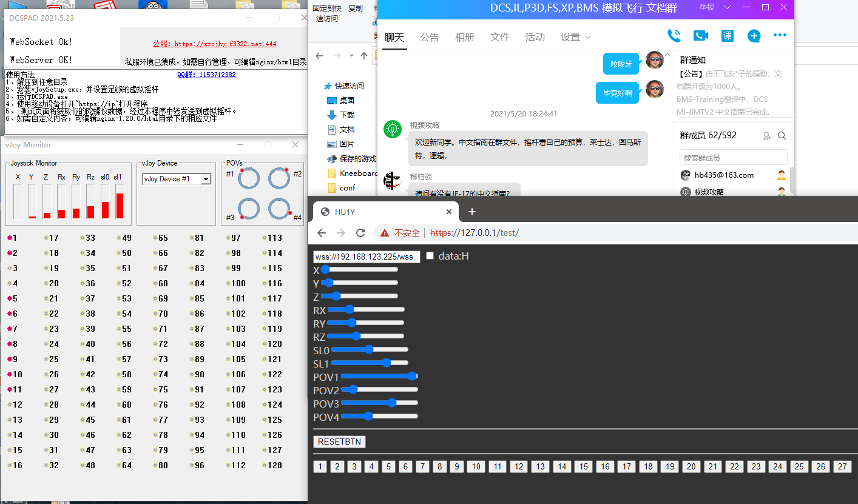This screenshot has width=858, height=504.
Task: Click the wss:// address input field
Action: click(367, 257)
